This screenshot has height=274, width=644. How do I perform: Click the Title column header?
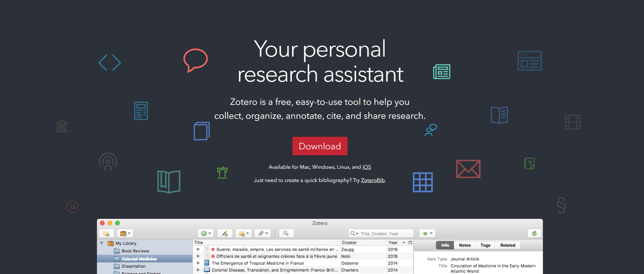[266, 243]
